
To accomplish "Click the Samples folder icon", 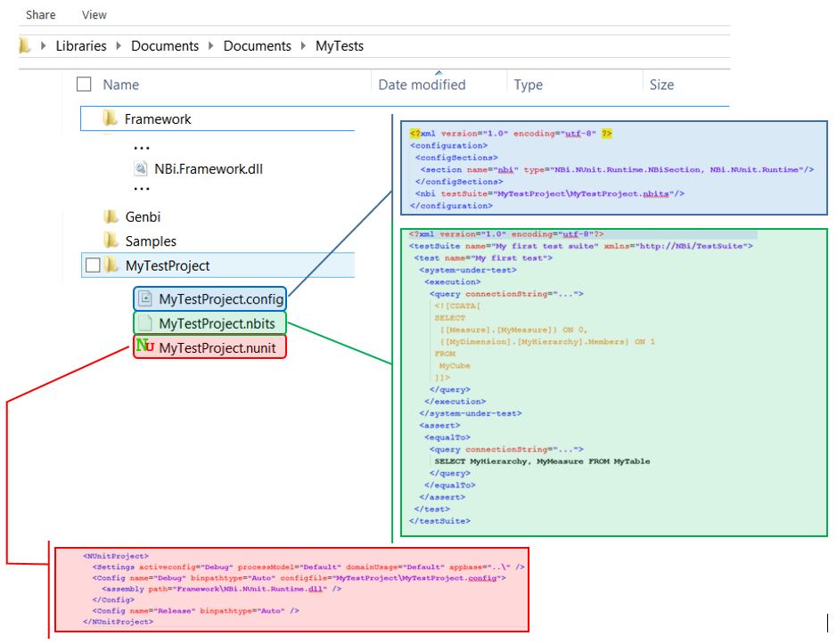I will 111,240.
